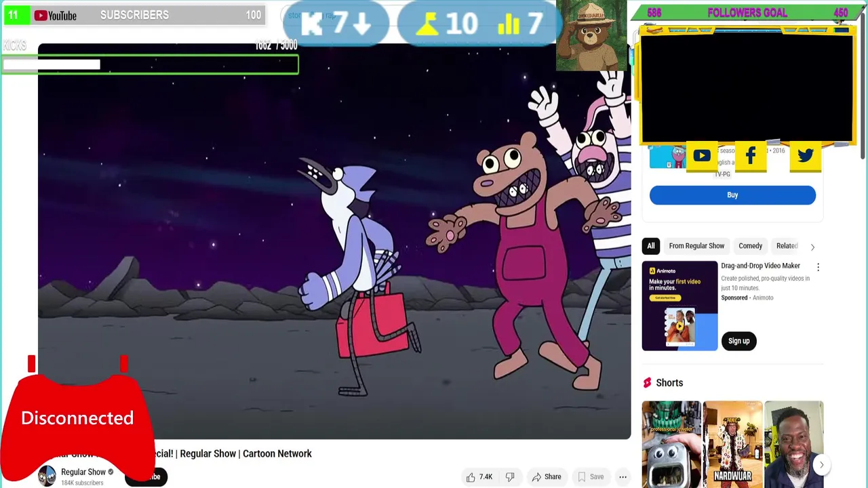Click the Sign up ad button
Screen dimensions: 868x488
tap(738, 341)
